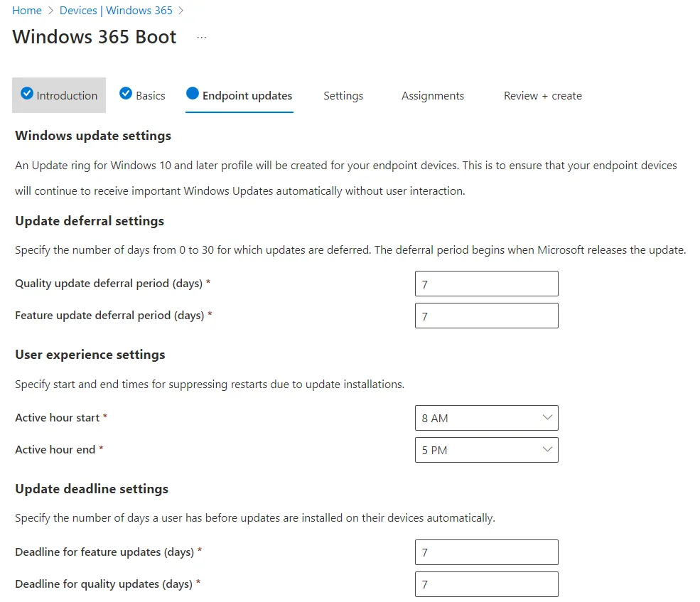Viewport: 700px width, 602px height.
Task: Click the chevron arrow in Active hour end
Action: (x=547, y=450)
